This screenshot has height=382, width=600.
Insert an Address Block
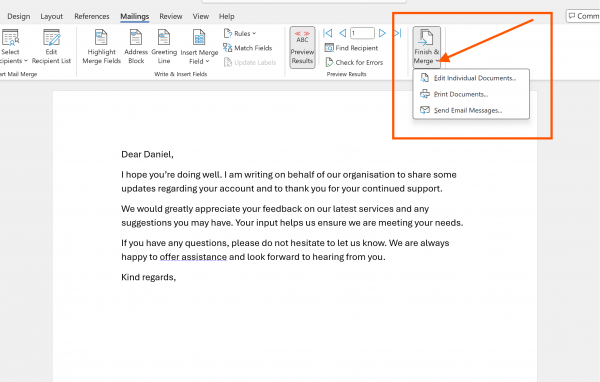click(136, 46)
